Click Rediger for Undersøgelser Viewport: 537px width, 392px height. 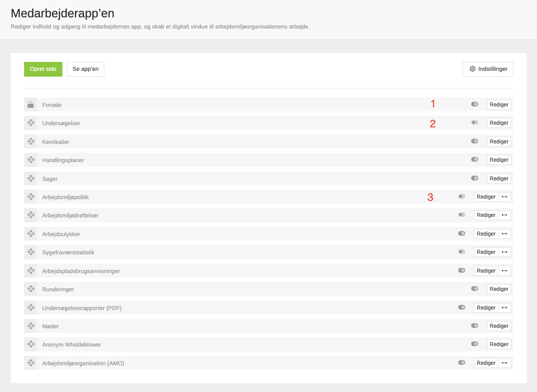click(499, 123)
